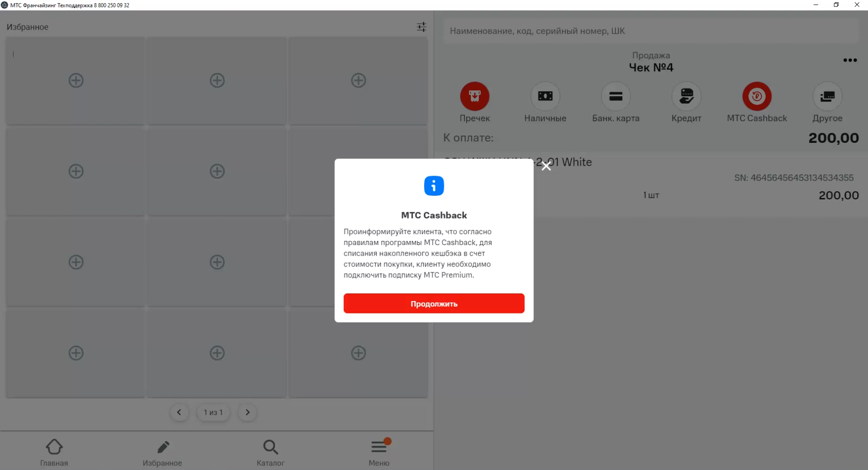Add favorite in third row, first tile

pyautogui.click(x=76, y=262)
